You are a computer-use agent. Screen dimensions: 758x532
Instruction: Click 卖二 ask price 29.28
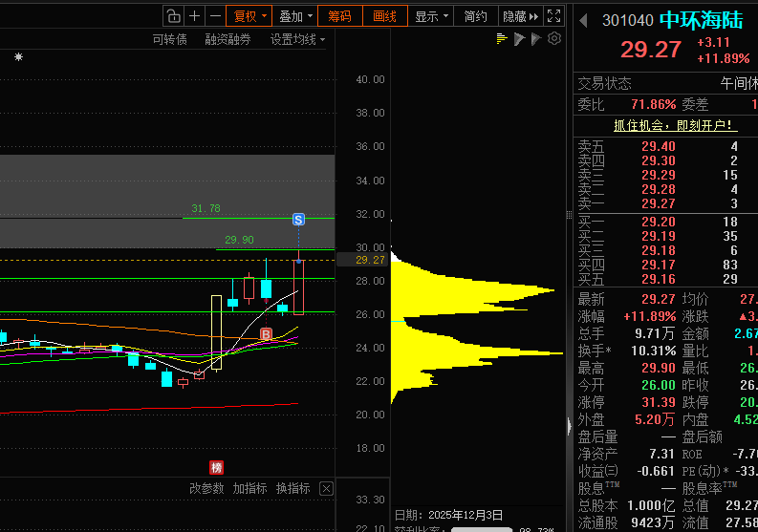658,189
